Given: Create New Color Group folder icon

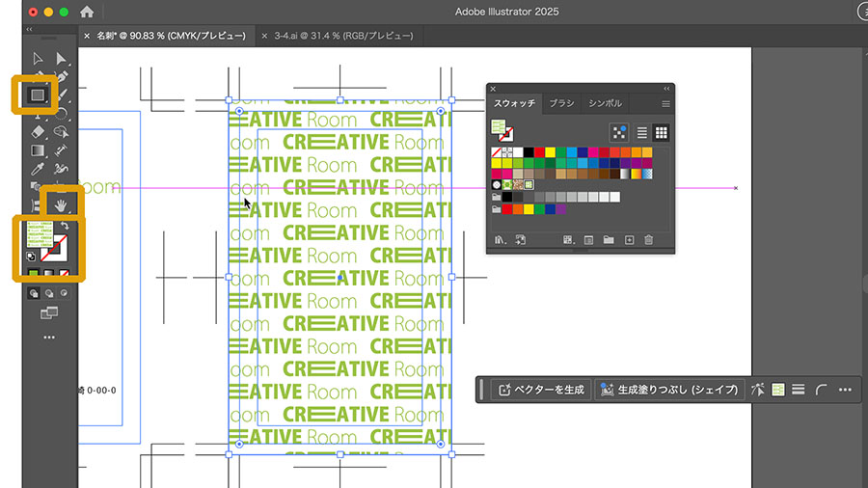Looking at the screenshot, I should tap(609, 240).
